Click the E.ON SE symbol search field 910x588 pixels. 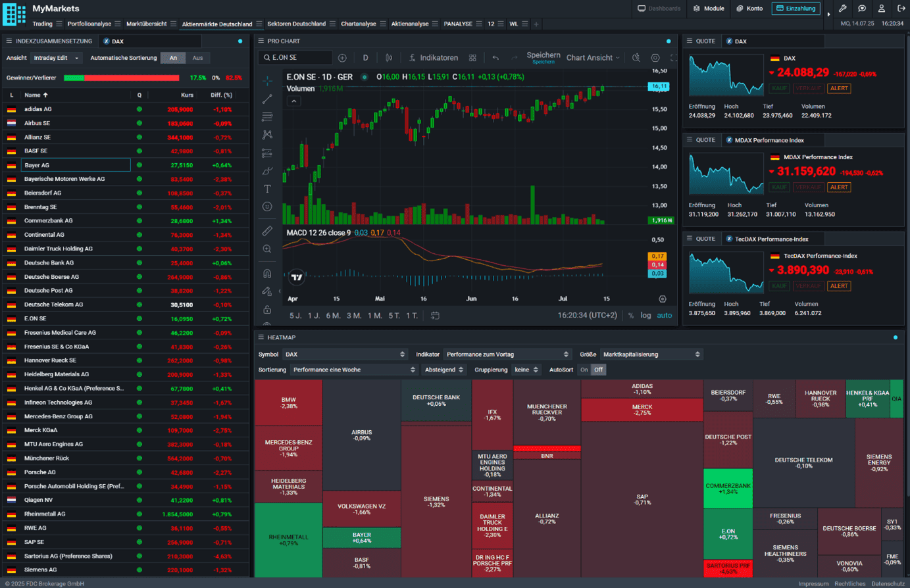[295, 58]
